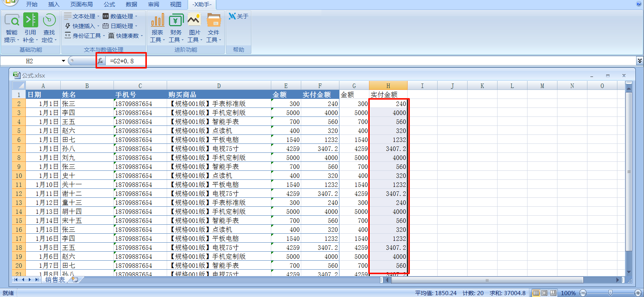This screenshot has width=644, height=297.
Task: Click header cell 手机号 in C1
Action: [140, 94]
